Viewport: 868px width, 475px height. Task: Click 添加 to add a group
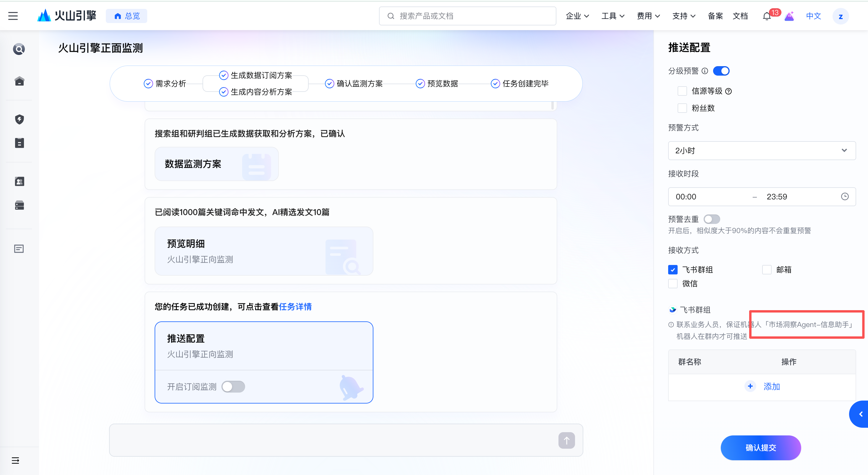point(762,386)
